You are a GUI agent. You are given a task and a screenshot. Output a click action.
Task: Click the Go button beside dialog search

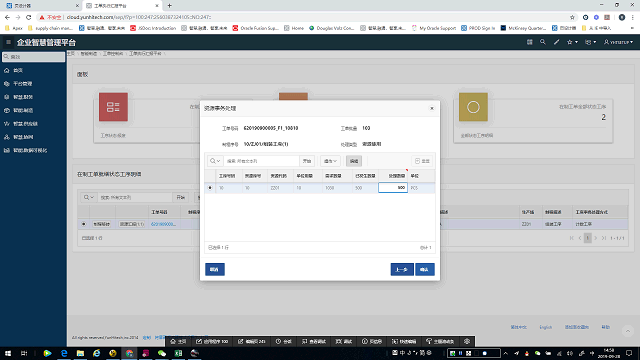pos(307,161)
